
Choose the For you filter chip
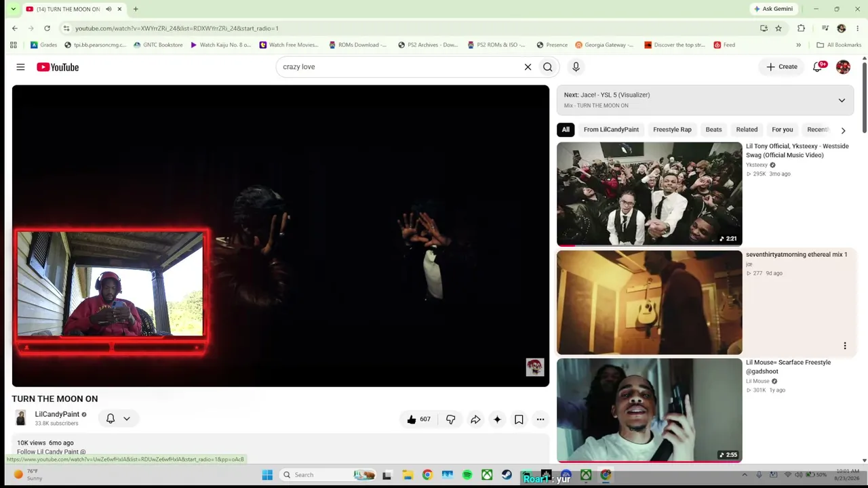pos(782,129)
